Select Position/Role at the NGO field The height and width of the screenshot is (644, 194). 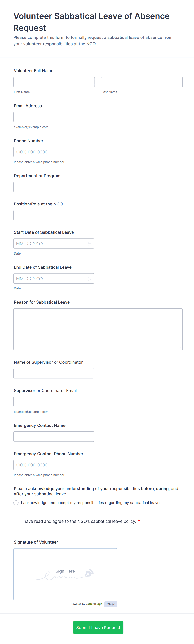coord(54,215)
